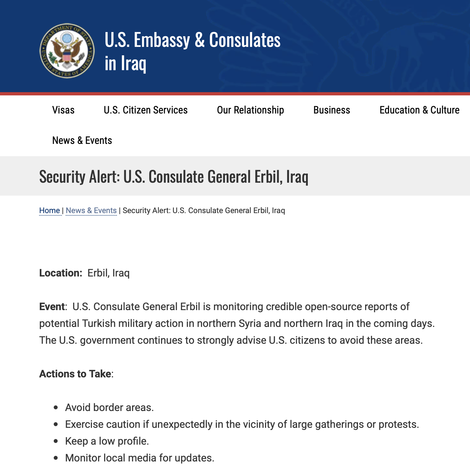Select Our Relationship in the navigation bar

(x=250, y=110)
